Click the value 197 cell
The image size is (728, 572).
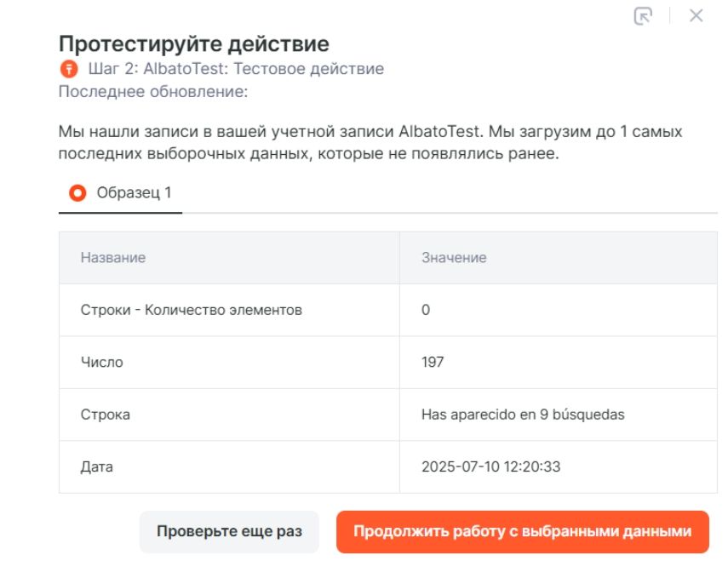point(433,363)
